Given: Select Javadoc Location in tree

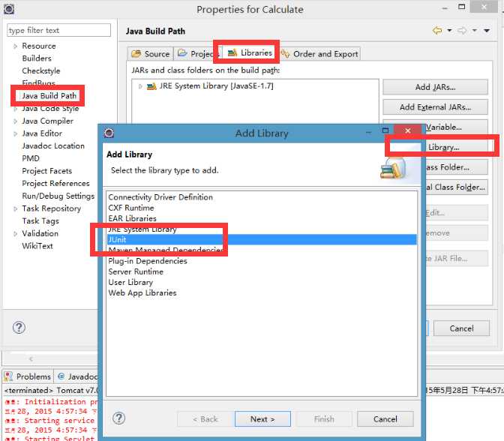Looking at the screenshot, I should [53, 146].
